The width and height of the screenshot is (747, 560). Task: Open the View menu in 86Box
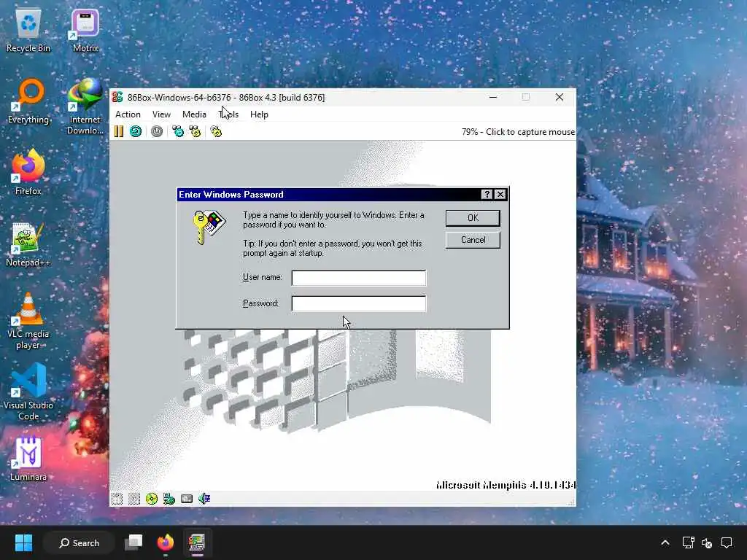point(161,114)
